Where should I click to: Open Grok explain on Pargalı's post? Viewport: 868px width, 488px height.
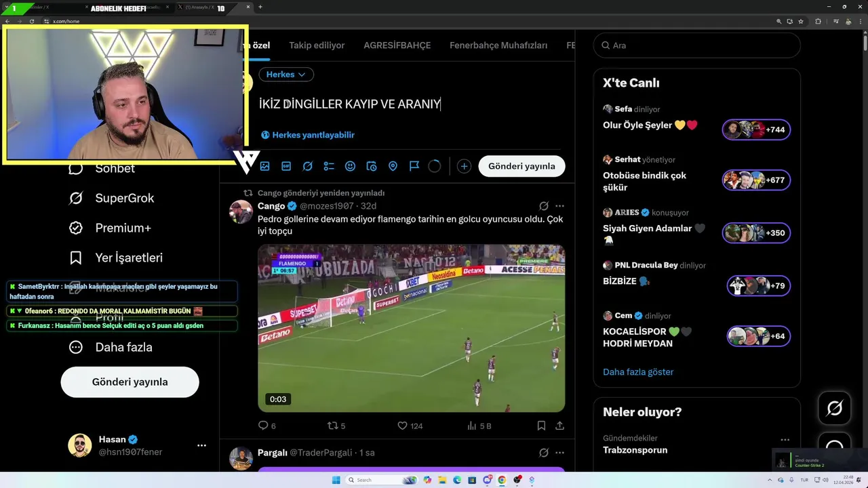point(544,453)
